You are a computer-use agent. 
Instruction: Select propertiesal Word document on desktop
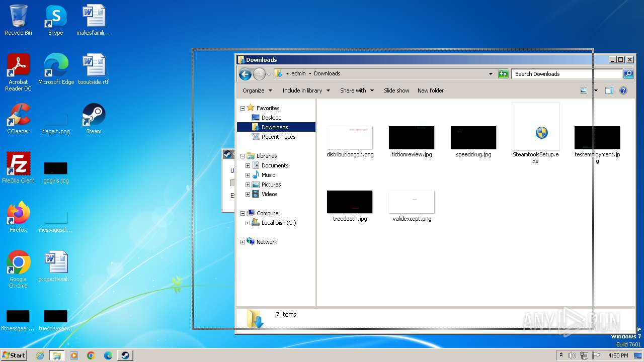(x=56, y=266)
